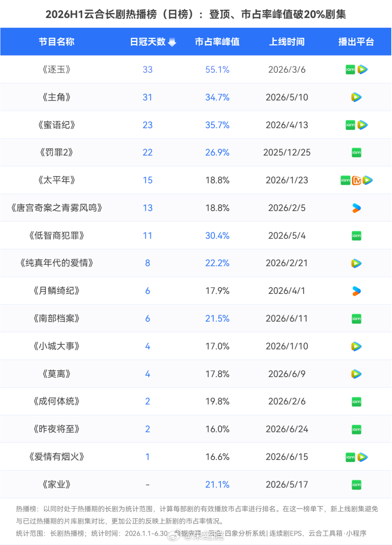Select the program name 《罚罪2》
The height and width of the screenshot is (545, 392).
tap(57, 153)
